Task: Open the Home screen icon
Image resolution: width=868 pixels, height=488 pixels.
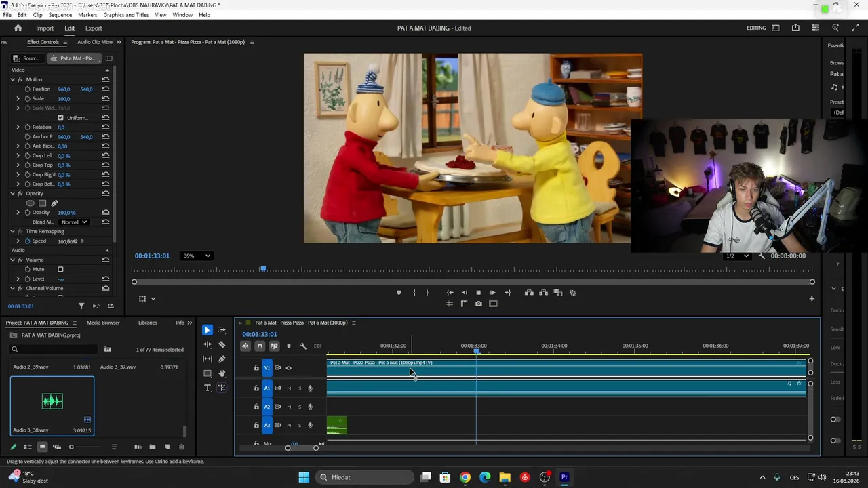Action: click(x=18, y=28)
